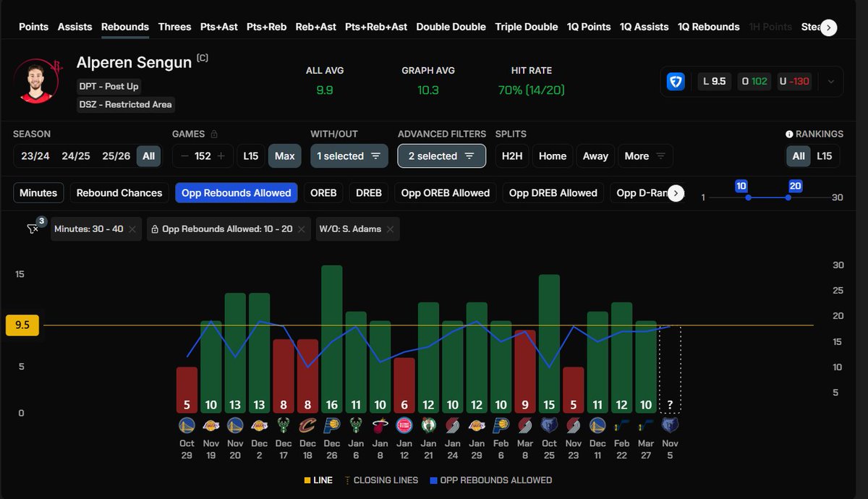Toggle the H2H split
This screenshot has width=868, height=499.
tap(511, 156)
